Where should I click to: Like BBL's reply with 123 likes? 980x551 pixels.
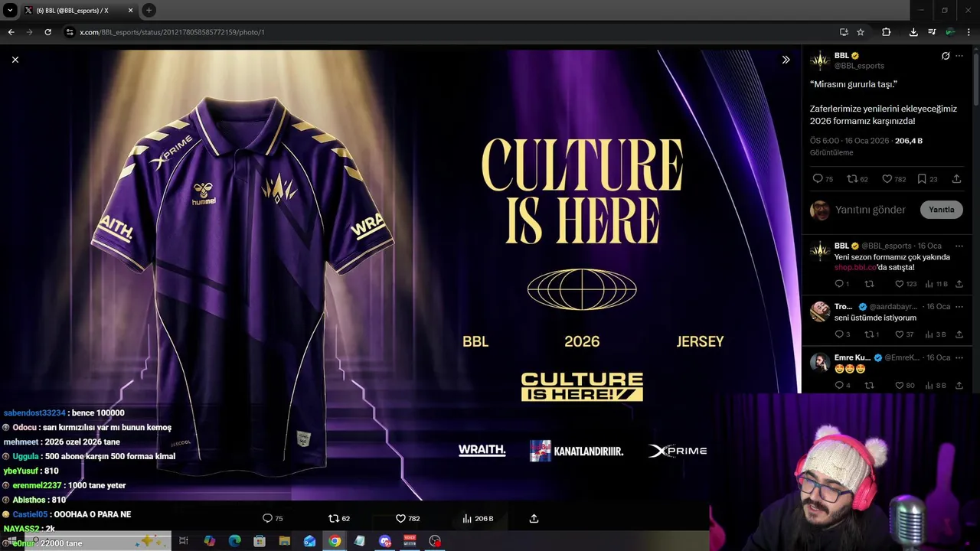click(x=906, y=284)
